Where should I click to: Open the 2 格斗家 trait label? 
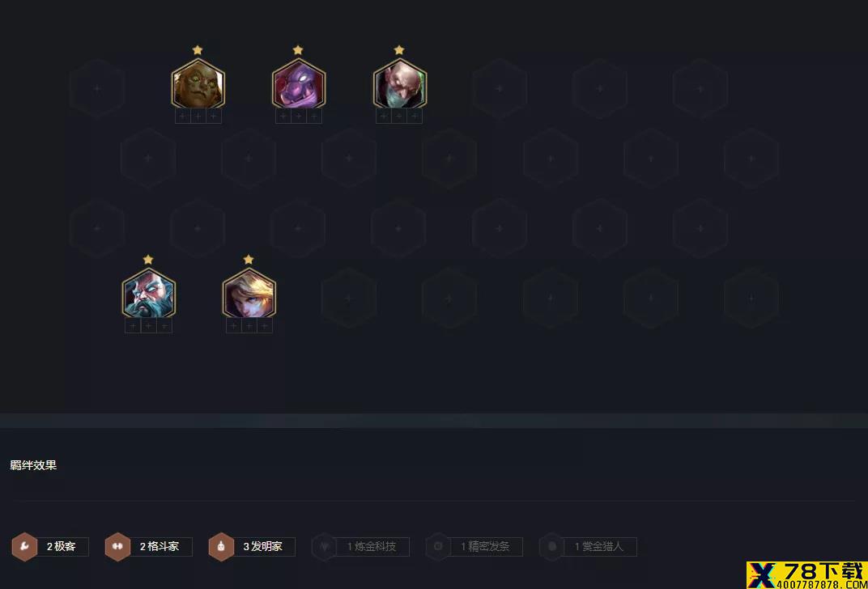coord(160,546)
